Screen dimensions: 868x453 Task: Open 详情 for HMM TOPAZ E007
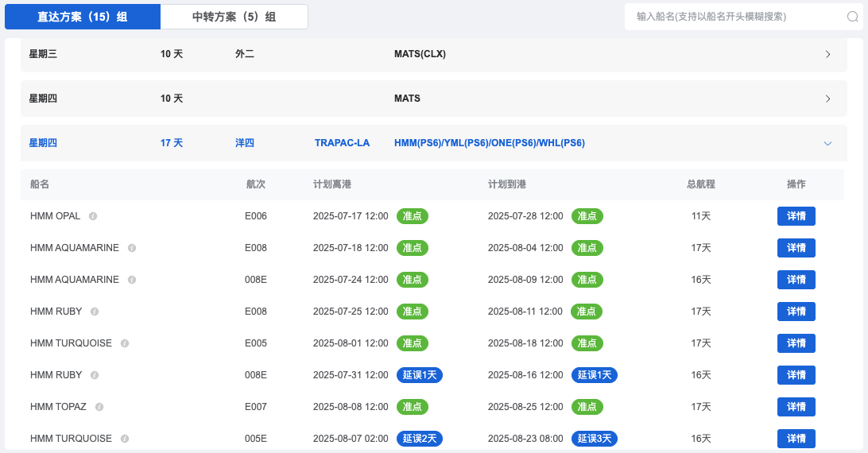tap(796, 407)
